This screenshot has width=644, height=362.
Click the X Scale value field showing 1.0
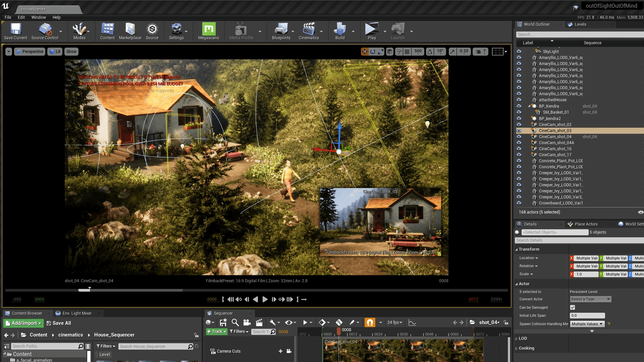coord(585,274)
